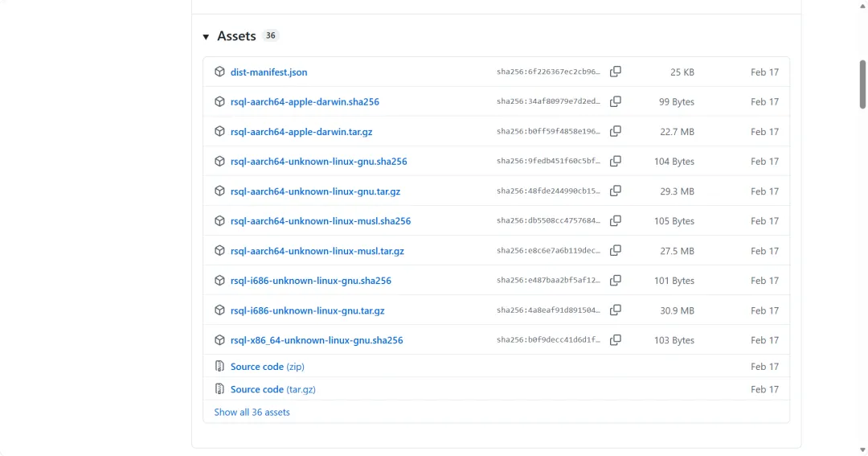Open rsql-x86_64-unknown-linux-gnu.sha256 link

(x=316, y=340)
